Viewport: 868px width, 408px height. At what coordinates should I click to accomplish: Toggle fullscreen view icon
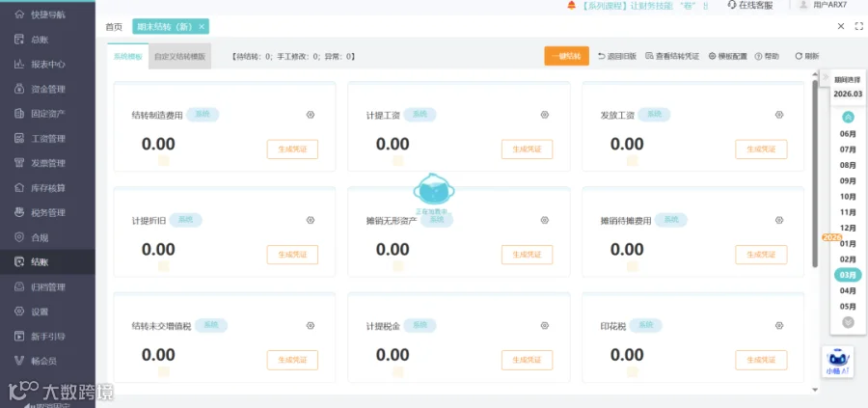pos(859,26)
